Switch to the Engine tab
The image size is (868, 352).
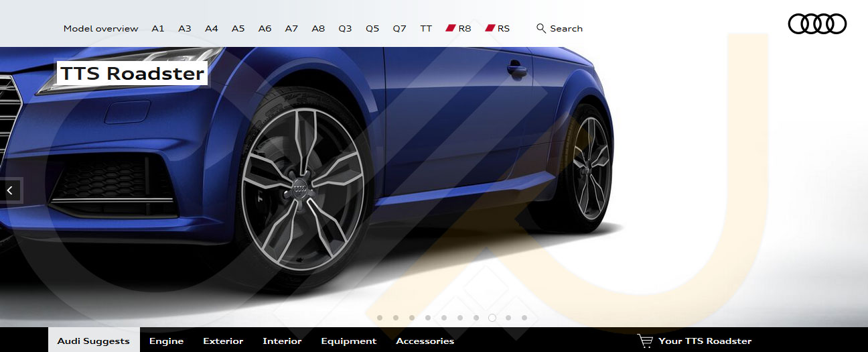(x=166, y=340)
